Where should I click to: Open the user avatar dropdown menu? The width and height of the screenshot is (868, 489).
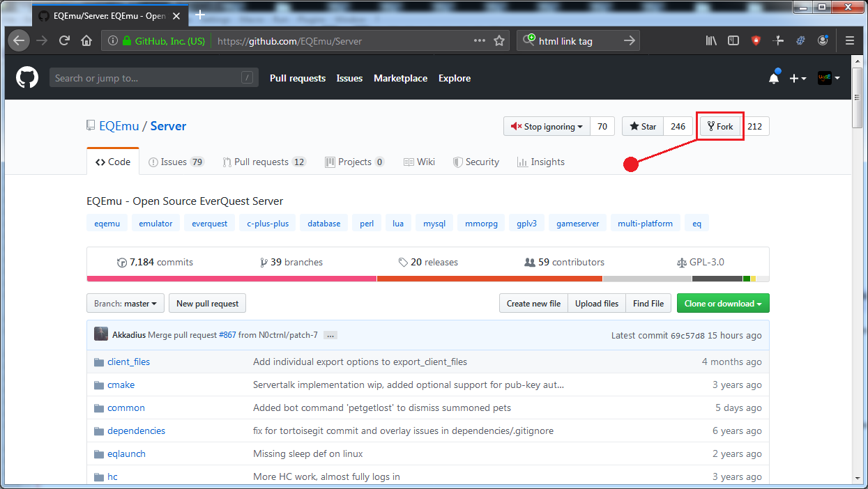pos(828,78)
